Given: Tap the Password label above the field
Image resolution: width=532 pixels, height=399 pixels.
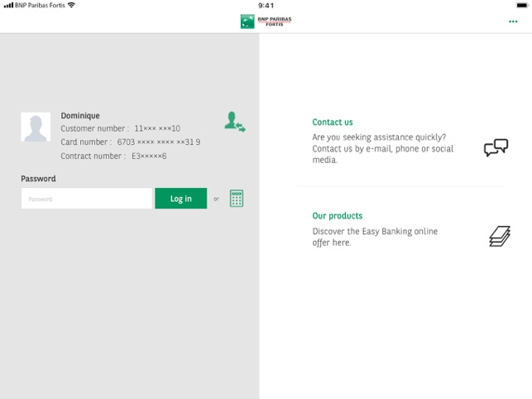Looking at the screenshot, I should [x=38, y=179].
